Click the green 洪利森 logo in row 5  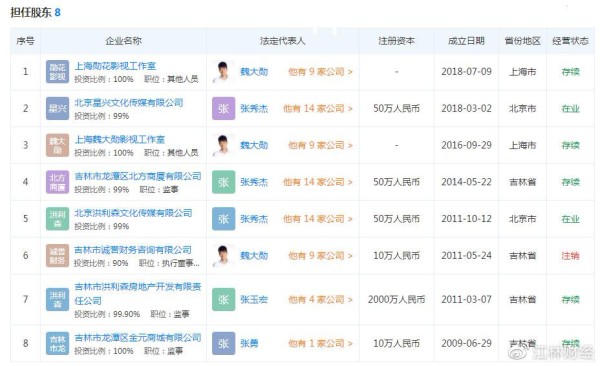[57, 219]
